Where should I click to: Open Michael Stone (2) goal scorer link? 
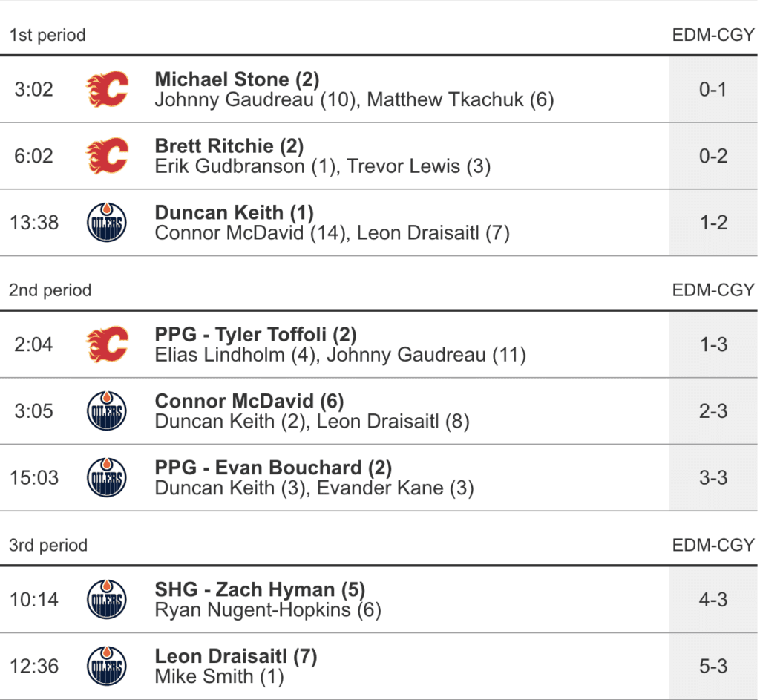click(x=237, y=79)
